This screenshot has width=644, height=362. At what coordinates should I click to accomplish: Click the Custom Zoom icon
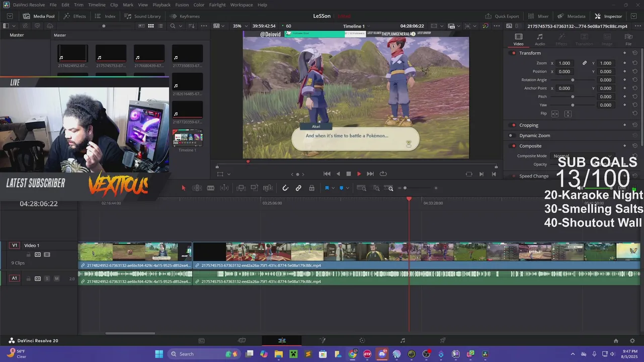click(389, 188)
